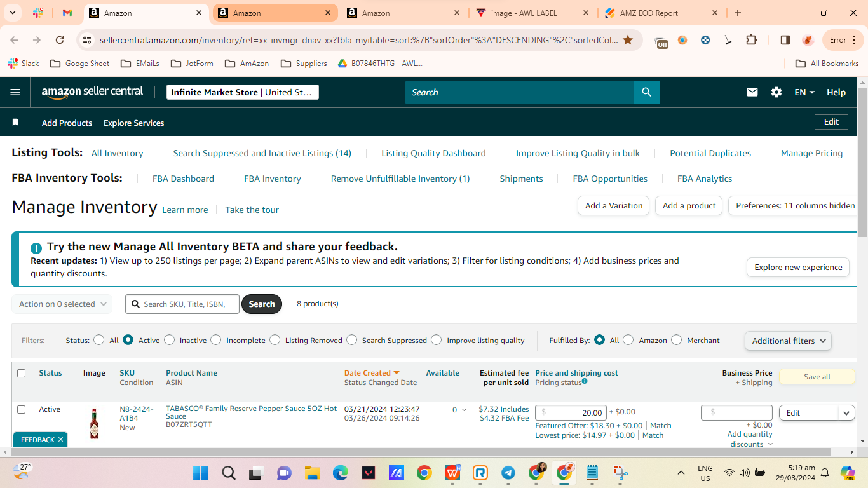Open the EN language dropdown
The height and width of the screenshot is (488, 868).
(804, 92)
